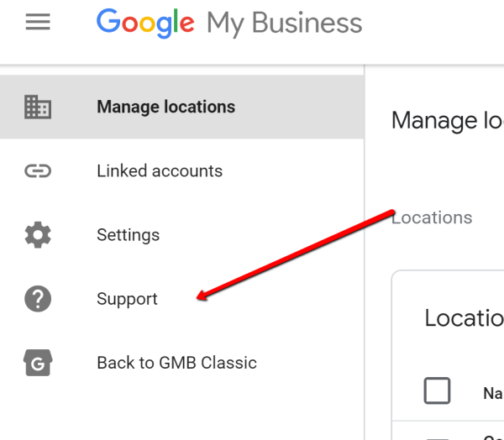Click the Google logo

(145, 24)
